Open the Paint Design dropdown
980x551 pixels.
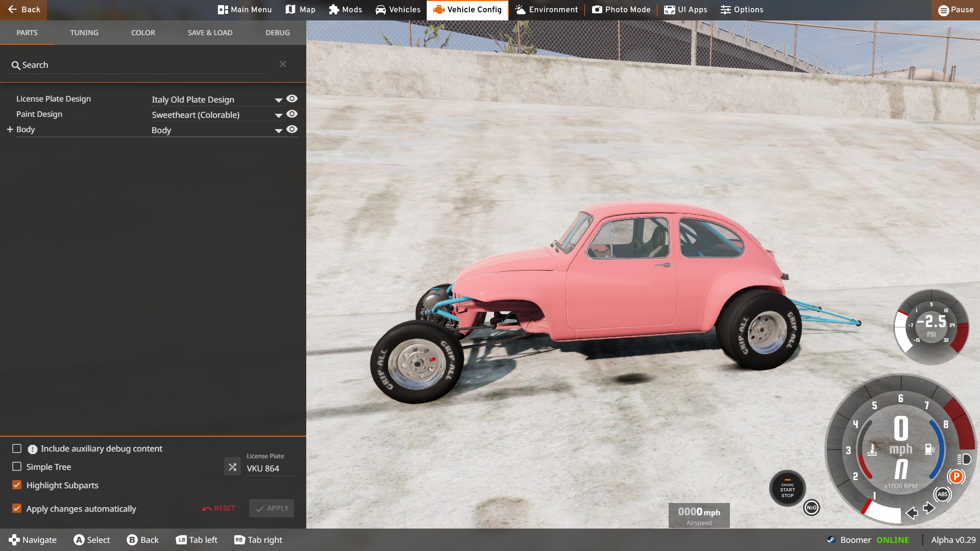278,115
